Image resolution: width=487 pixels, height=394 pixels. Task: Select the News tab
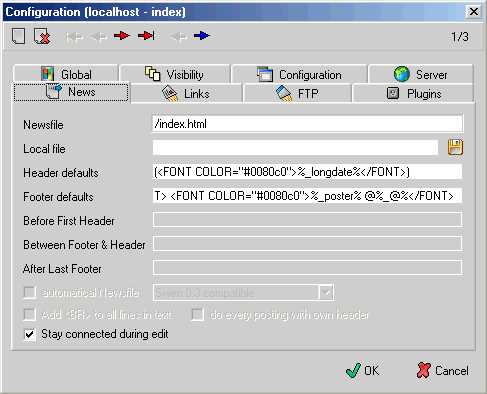[x=71, y=92]
